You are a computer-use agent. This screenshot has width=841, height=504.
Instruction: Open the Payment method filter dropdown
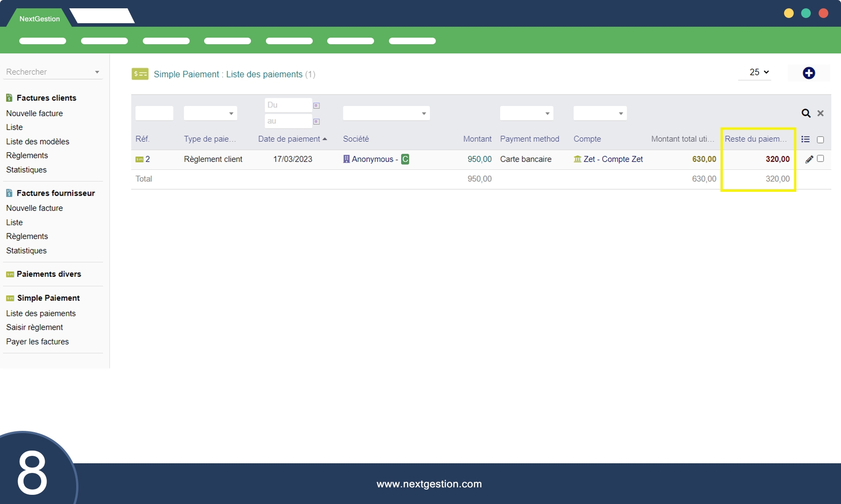click(x=527, y=113)
